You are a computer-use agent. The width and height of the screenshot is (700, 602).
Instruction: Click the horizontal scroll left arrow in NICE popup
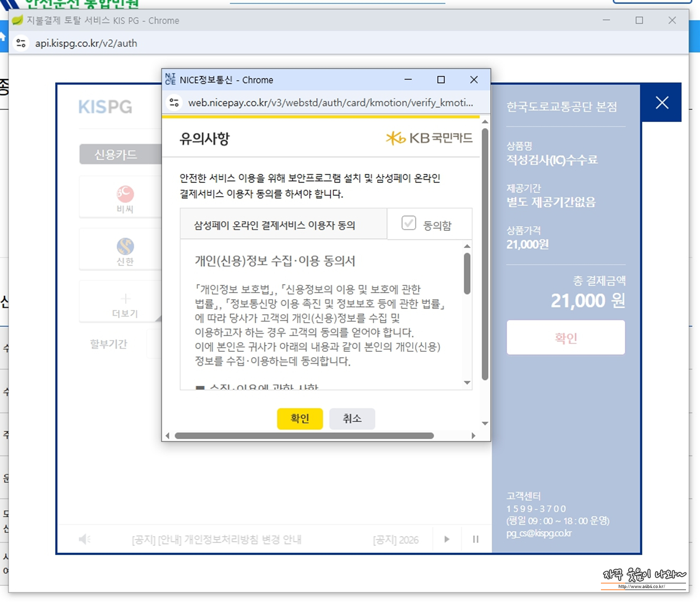coord(167,435)
